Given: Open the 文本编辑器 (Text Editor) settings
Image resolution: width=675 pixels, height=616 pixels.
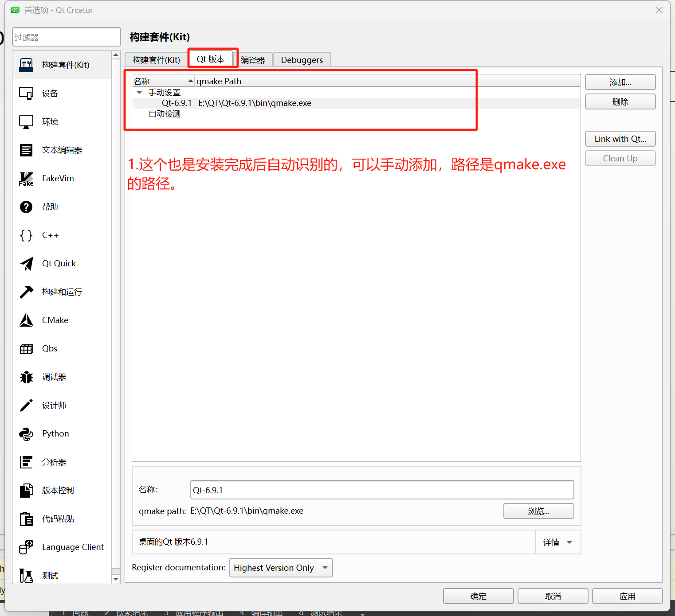Looking at the screenshot, I should (62, 150).
